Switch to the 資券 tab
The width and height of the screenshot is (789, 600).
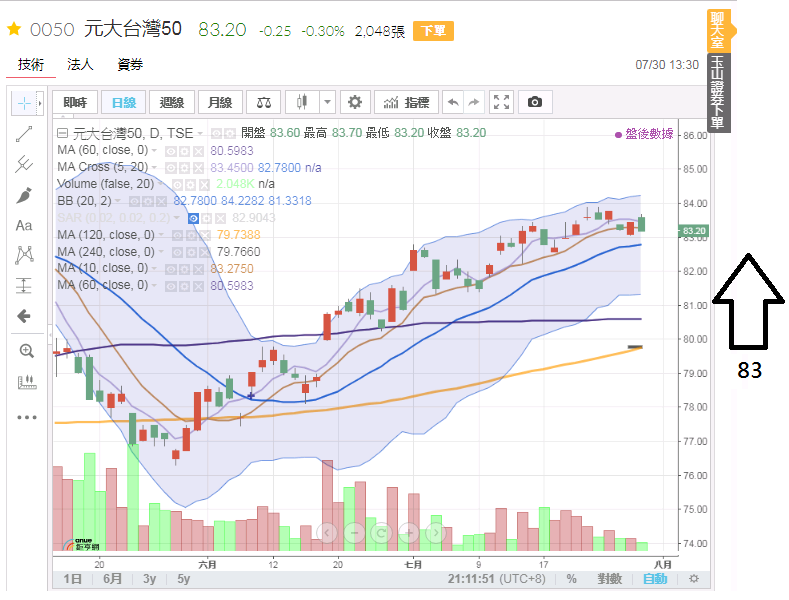point(130,65)
